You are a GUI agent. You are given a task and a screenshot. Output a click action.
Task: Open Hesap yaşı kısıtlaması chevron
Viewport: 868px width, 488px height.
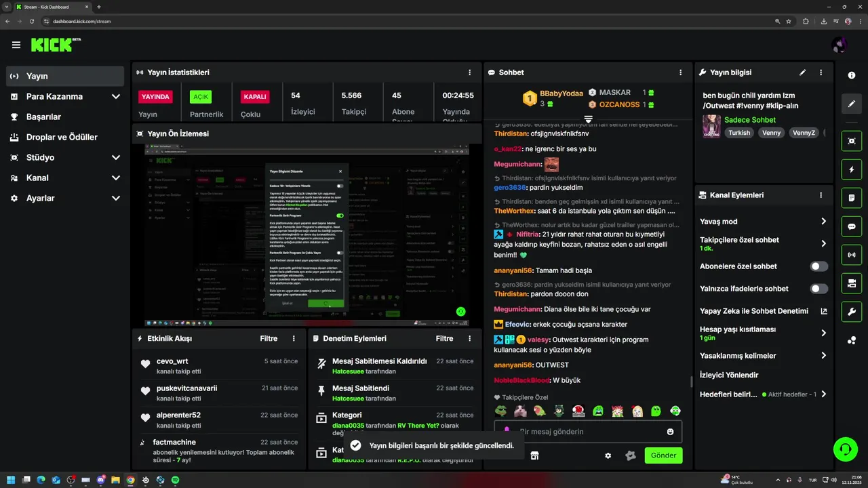[824, 333]
